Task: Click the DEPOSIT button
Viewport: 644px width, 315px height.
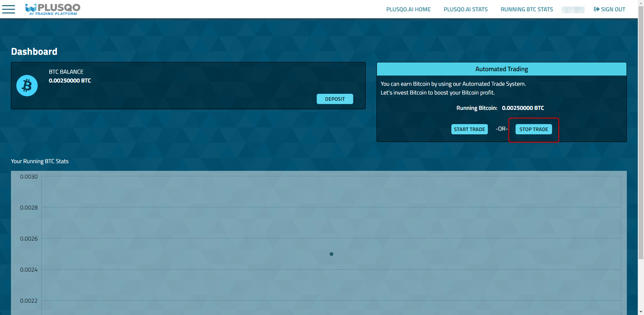Action: [335, 99]
